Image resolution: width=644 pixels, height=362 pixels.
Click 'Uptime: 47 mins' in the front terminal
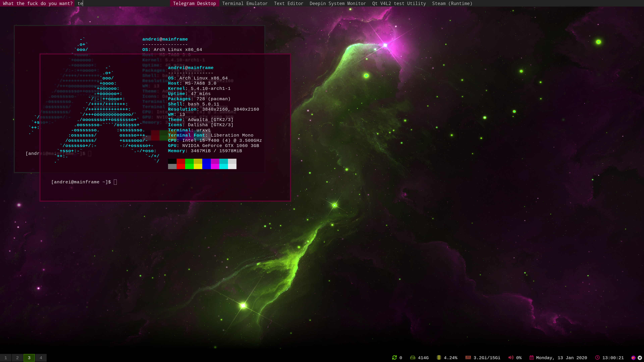click(x=189, y=94)
